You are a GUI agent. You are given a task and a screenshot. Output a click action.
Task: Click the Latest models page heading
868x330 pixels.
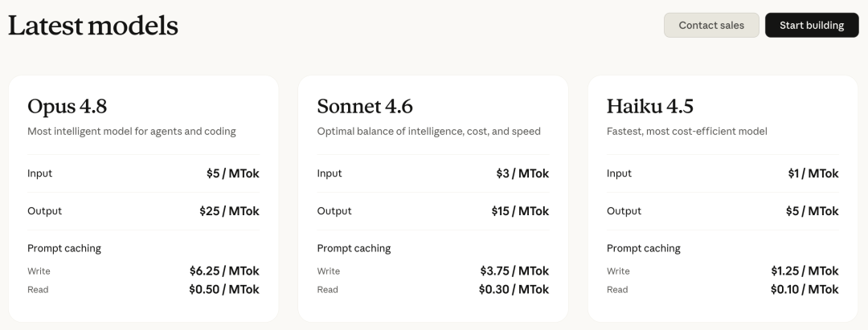(93, 26)
